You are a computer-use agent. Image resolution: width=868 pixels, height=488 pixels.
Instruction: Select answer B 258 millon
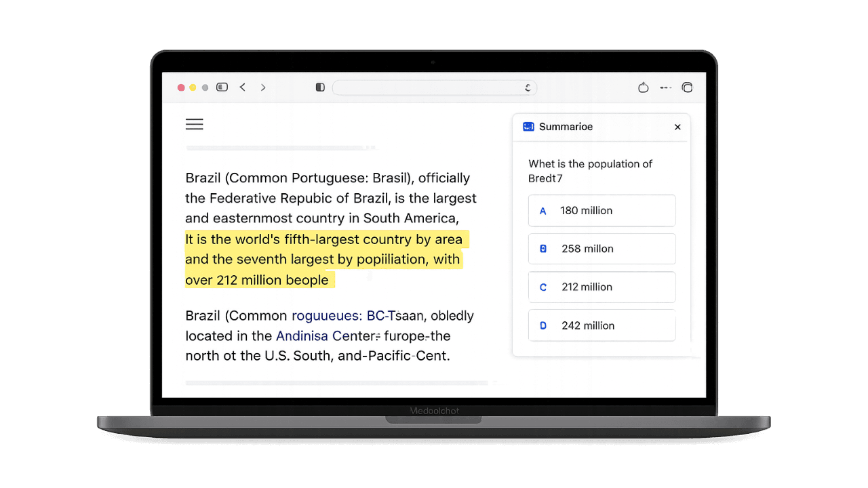click(601, 249)
